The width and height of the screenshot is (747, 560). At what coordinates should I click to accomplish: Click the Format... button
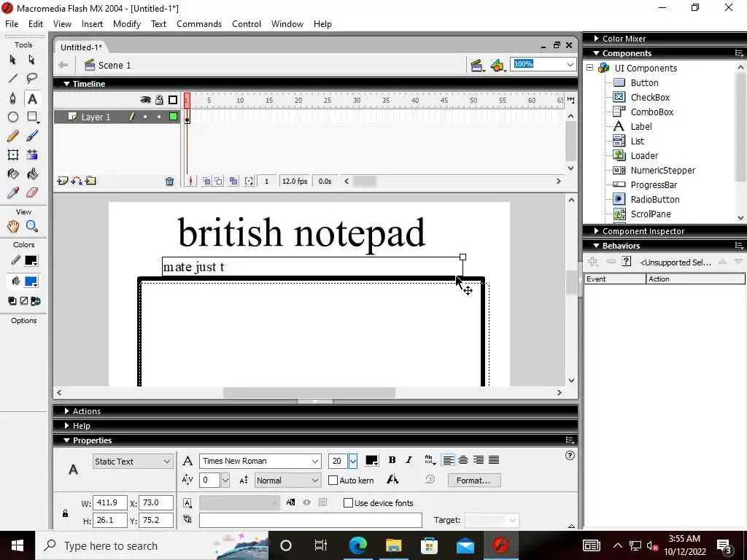pos(474,481)
